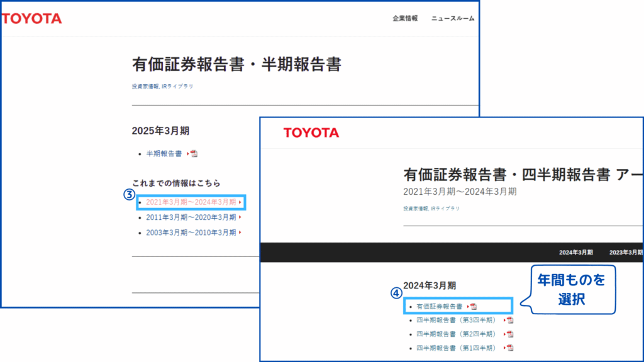Image resolution: width=644 pixels, height=362 pixels.
Task: Open 四半期報告書（第1四半期）link
Action: click(x=458, y=348)
